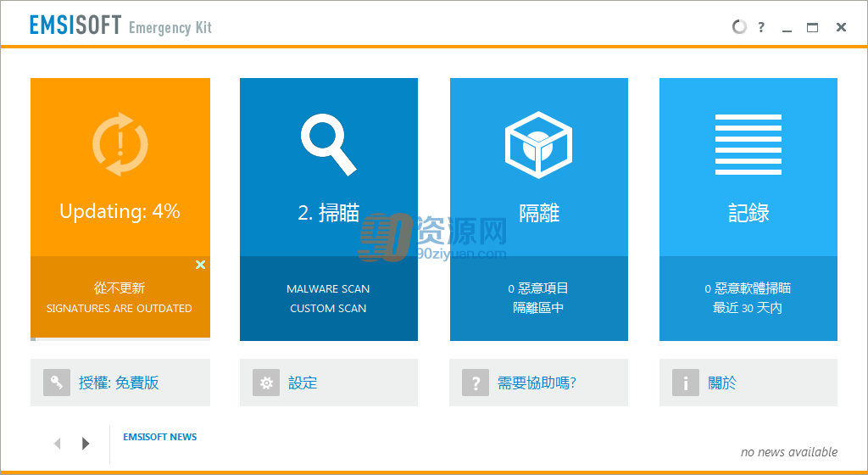868x475 pixels.
Task: Dismiss the outdated signatures notice X
Action: [200, 265]
